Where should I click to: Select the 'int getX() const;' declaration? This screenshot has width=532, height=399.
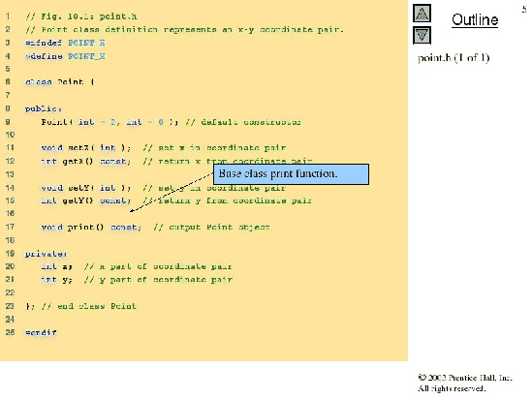pyautogui.click(x=86, y=161)
